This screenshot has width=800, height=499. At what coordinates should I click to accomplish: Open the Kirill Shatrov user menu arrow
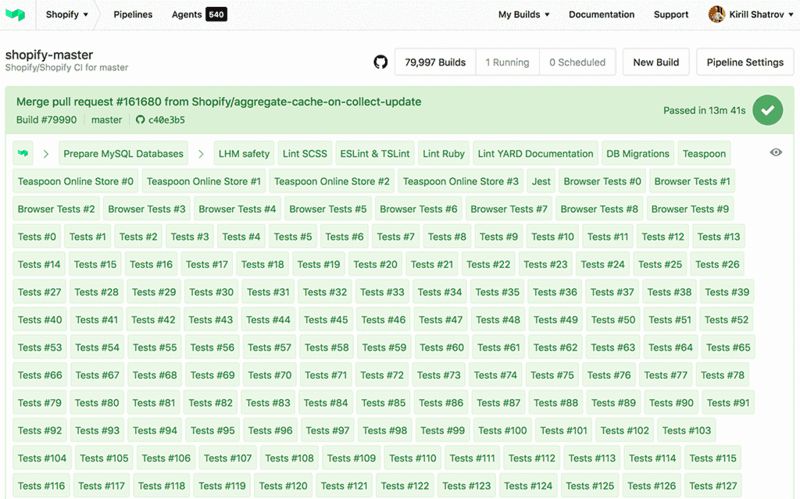(x=791, y=15)
